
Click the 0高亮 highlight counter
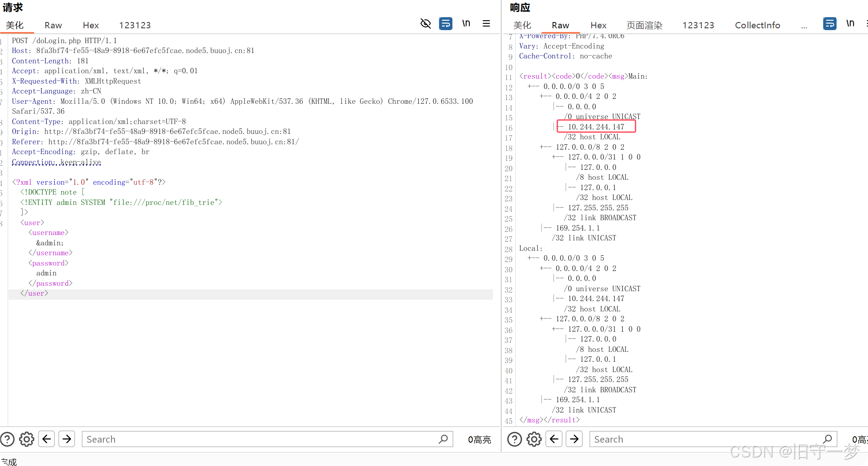pyautogui.click(x=479, y=439)
